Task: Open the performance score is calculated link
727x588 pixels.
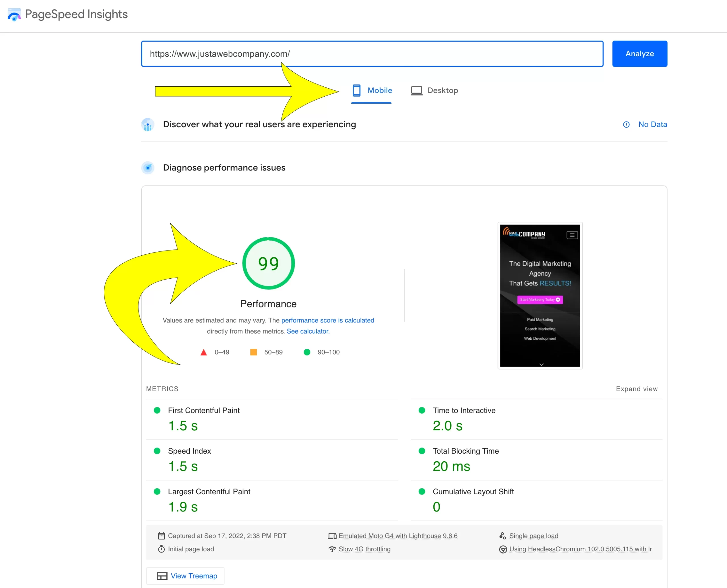Action: [x=327, y=320]
